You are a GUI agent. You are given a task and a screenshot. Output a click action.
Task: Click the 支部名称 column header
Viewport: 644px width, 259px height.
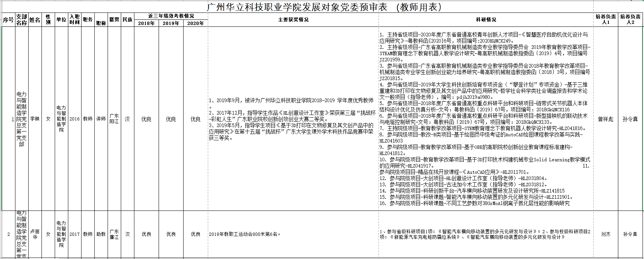pos(22,20)
